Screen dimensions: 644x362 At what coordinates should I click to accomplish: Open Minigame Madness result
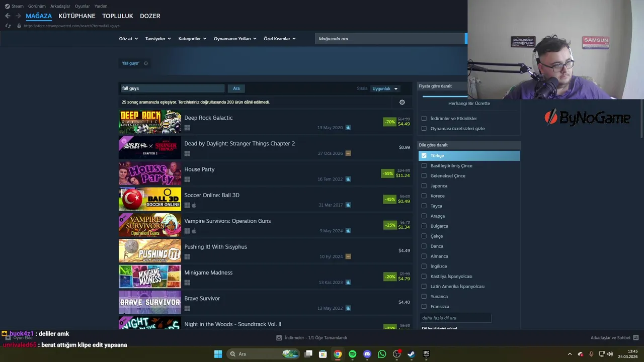tap(266, 277)
